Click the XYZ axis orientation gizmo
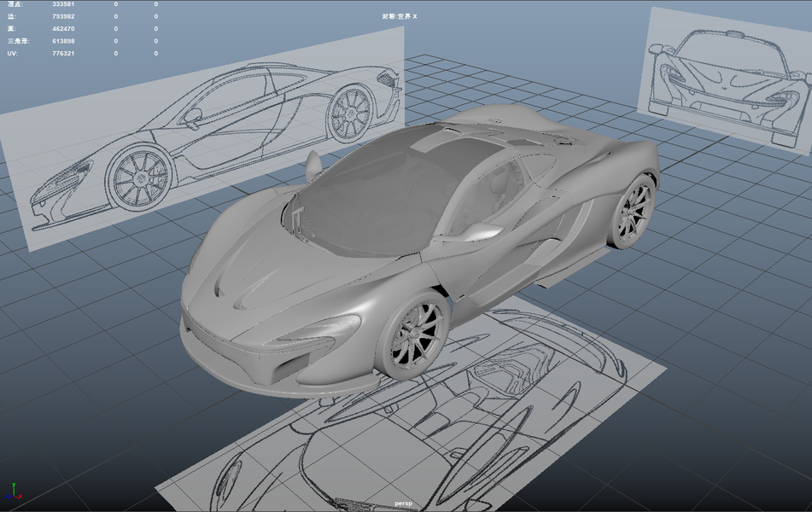 point(14,492)
